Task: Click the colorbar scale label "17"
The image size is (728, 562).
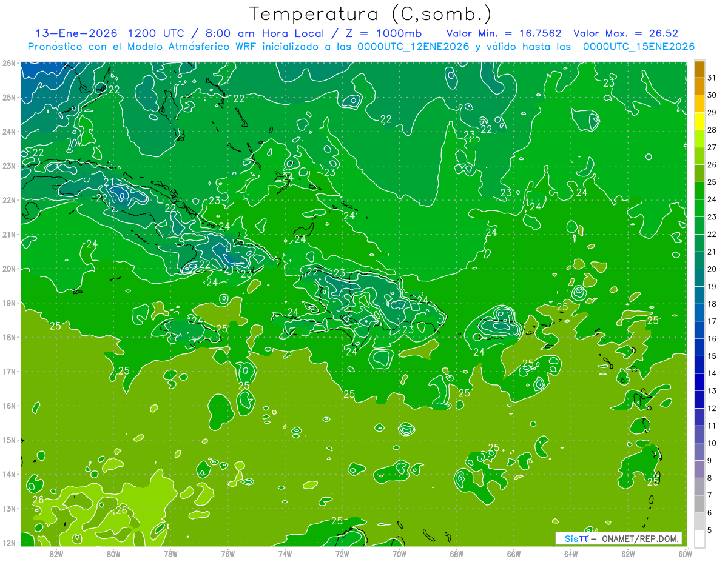Action: pos(712,321)
